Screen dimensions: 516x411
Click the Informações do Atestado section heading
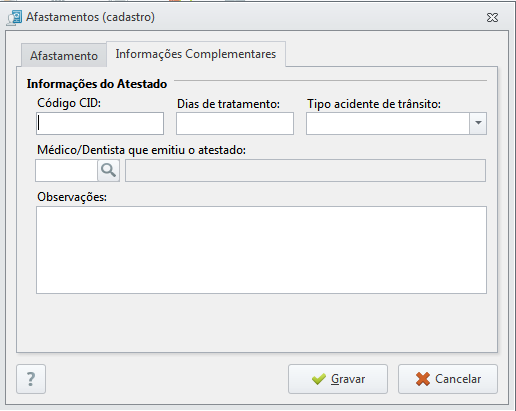coord(97,84)
